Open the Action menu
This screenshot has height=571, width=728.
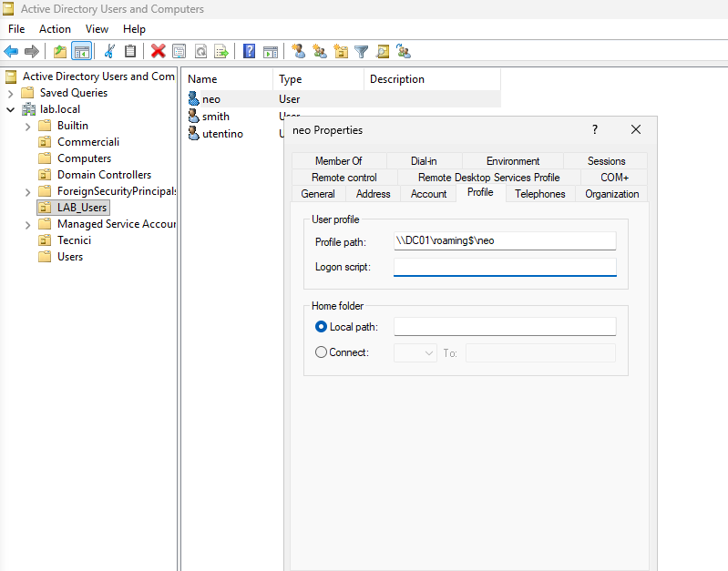(x=55, y=29)
